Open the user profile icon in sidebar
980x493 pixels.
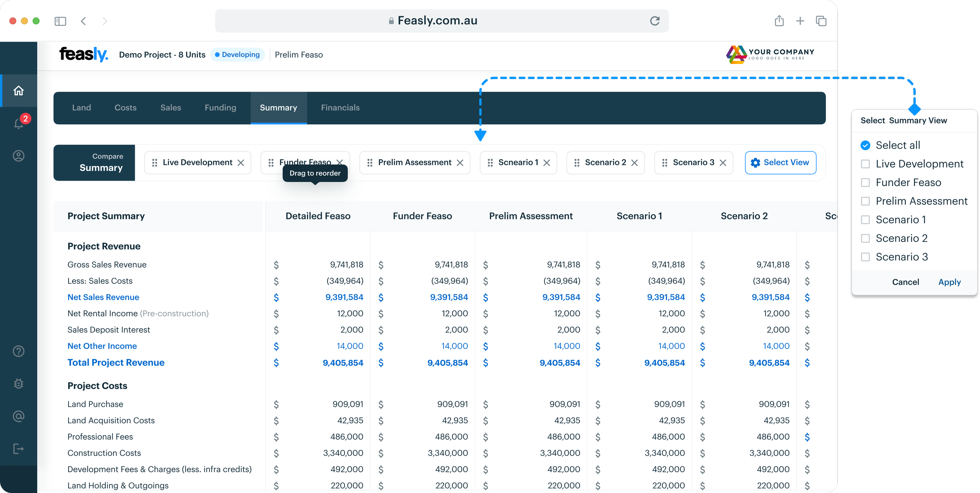click(x=18, y=156)
